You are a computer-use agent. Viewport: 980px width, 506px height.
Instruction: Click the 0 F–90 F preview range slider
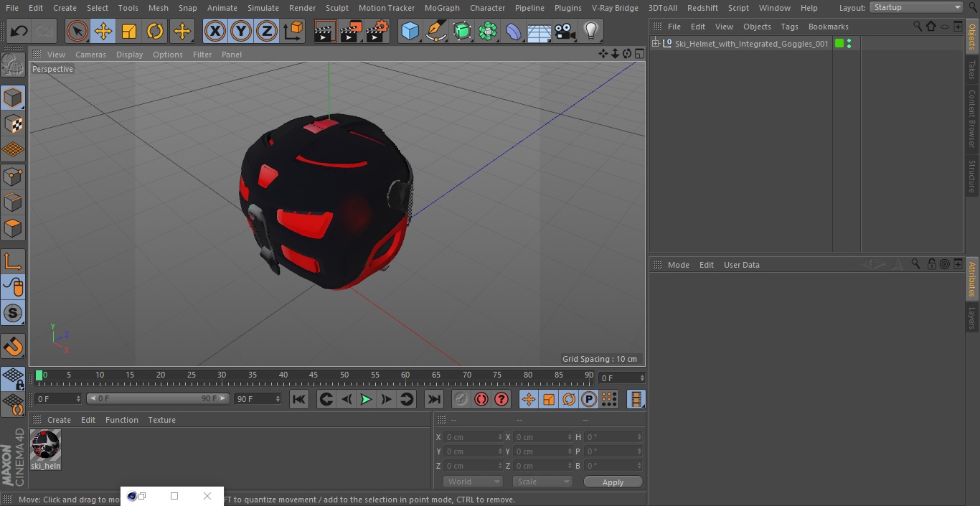coord(158,398)
